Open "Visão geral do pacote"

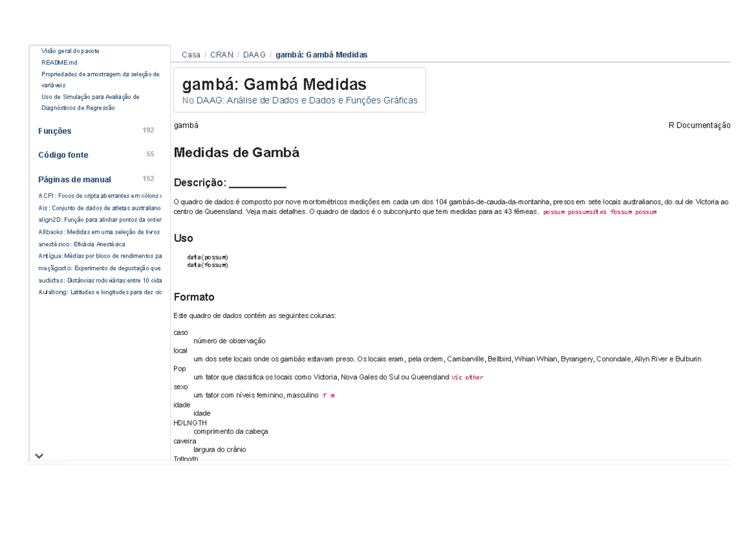71,50
